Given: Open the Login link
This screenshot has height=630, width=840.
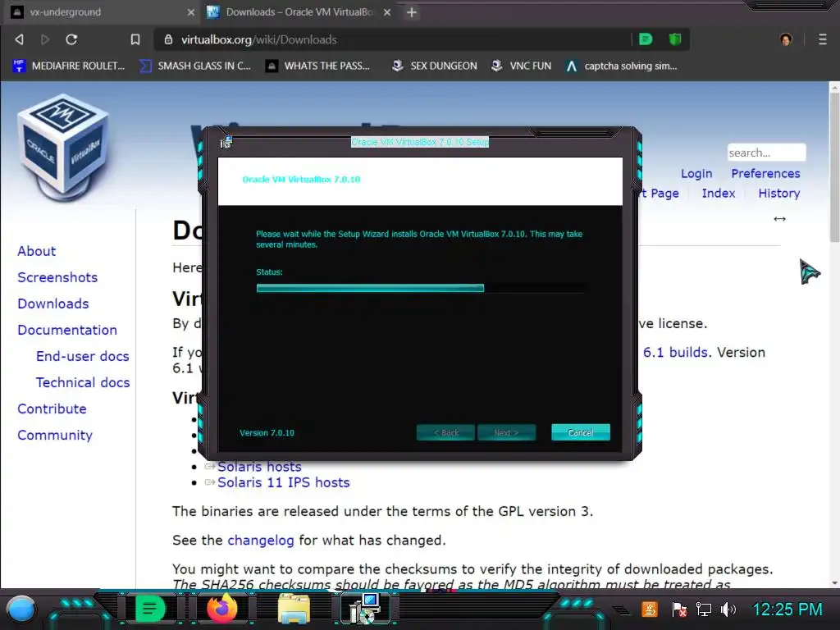Looking at the screenshot, I should 696,174.
